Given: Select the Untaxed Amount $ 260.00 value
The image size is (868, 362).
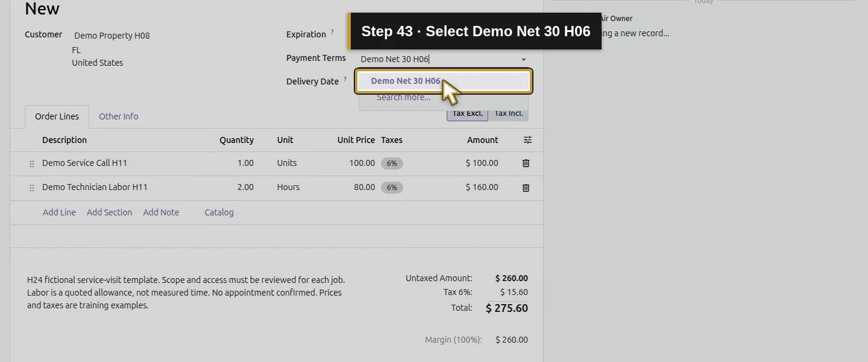Looking at the screenshot, I should tap(511, 278).
